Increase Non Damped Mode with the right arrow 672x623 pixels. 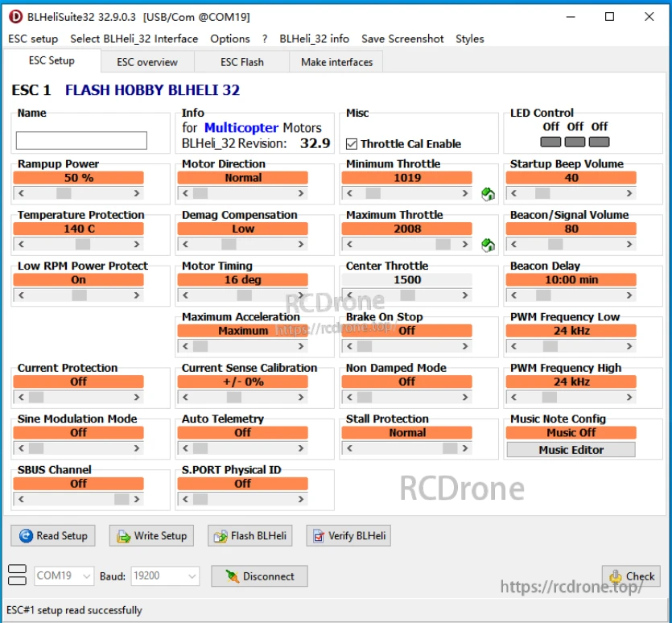coord(465,398)
